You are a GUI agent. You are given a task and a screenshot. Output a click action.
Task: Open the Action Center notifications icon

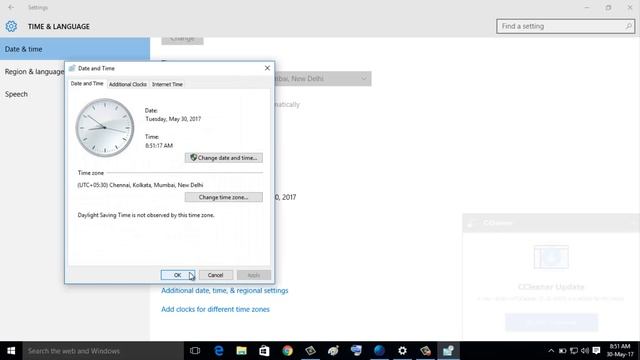(x=596, y=351)
